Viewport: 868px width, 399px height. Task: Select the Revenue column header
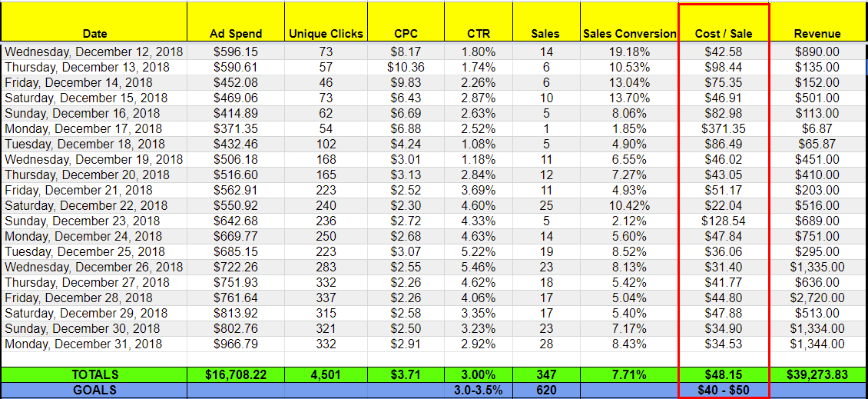click(x=817, y=23)
